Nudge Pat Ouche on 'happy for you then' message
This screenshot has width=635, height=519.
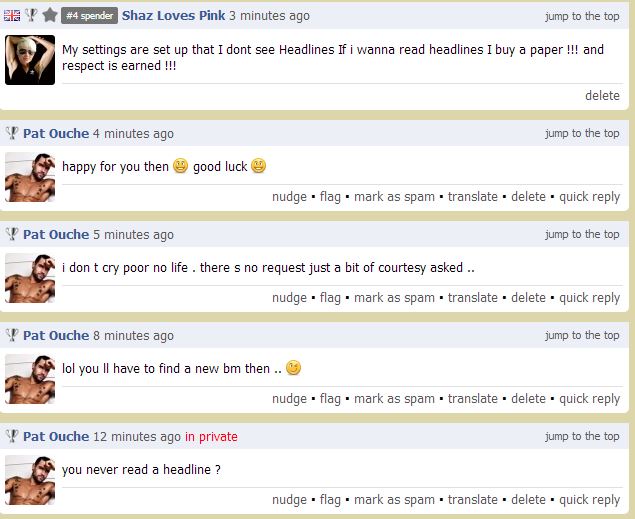pyautogui.click(x=289, y=197)
